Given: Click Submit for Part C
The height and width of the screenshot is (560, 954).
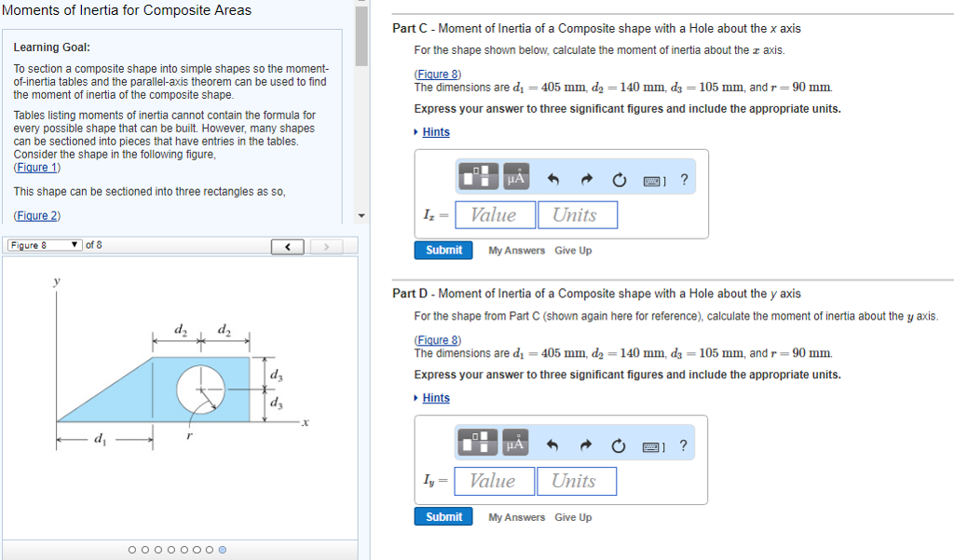Looking at the screenshot, I should point(443,250).
